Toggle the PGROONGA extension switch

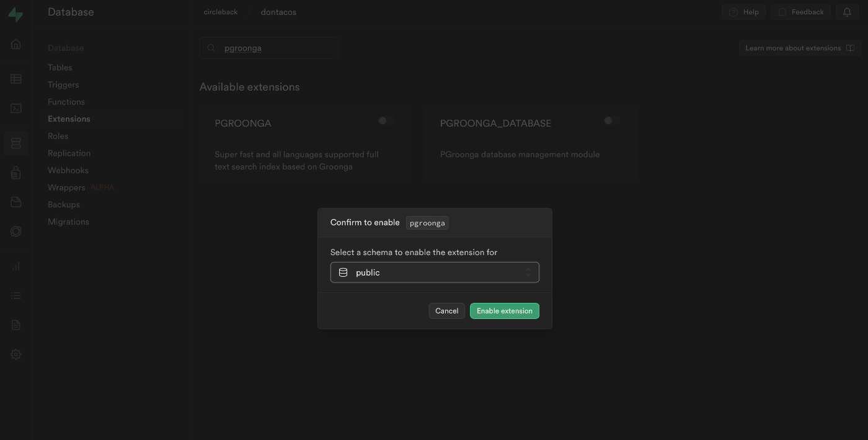pyautogui.click(x=386, y=120)
